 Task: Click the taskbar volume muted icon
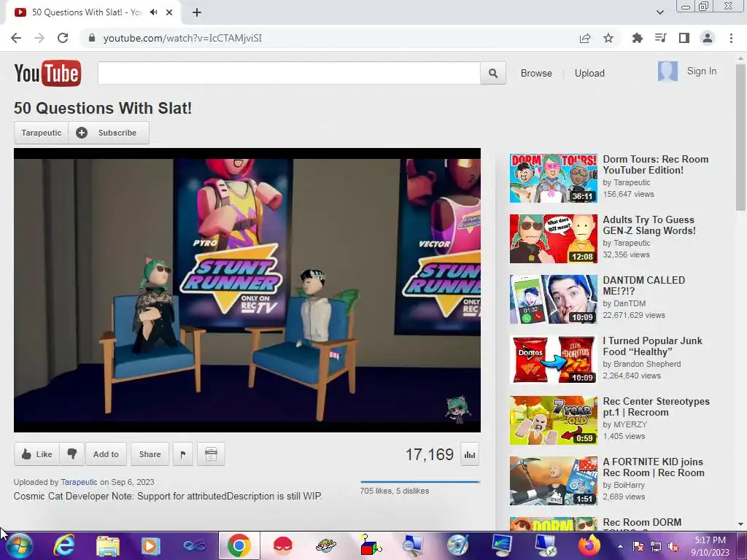pos(673,547)
